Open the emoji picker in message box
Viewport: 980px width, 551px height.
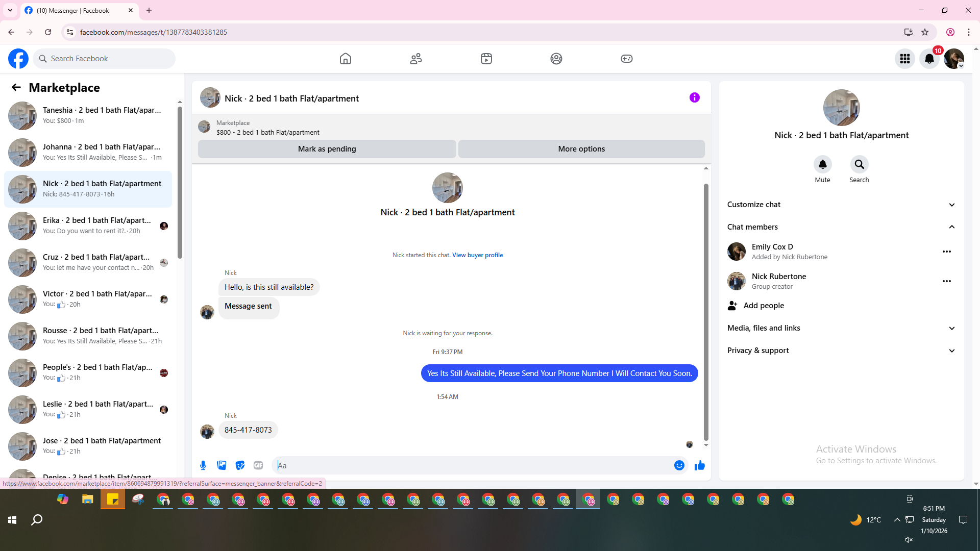[679, 465]
